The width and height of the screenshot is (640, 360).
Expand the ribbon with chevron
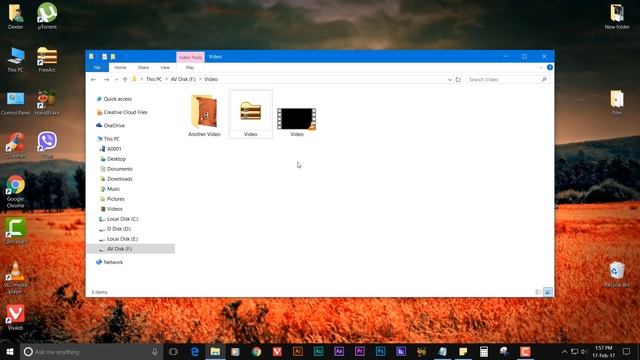(x=541, y=67)
